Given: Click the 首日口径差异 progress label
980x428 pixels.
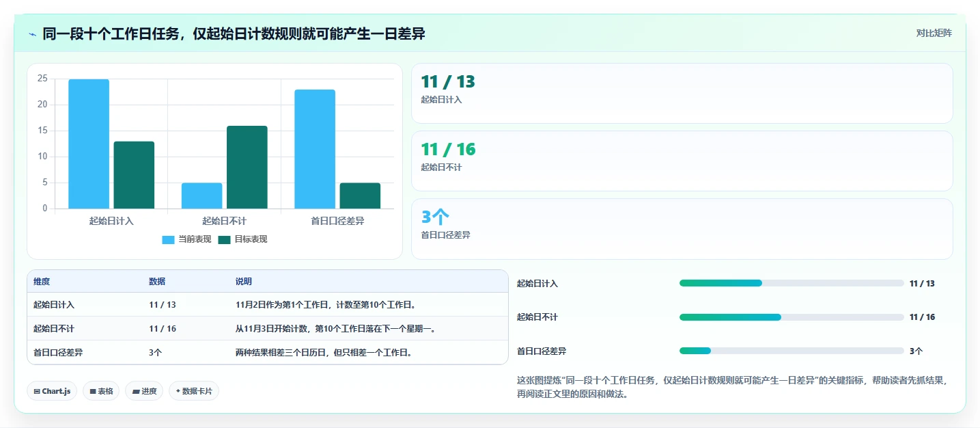Looking at the screenshot, I should 542,351.
